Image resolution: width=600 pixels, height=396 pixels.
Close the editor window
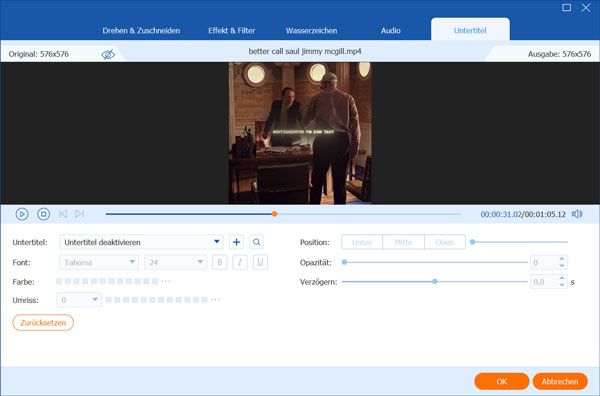(586, 8)
